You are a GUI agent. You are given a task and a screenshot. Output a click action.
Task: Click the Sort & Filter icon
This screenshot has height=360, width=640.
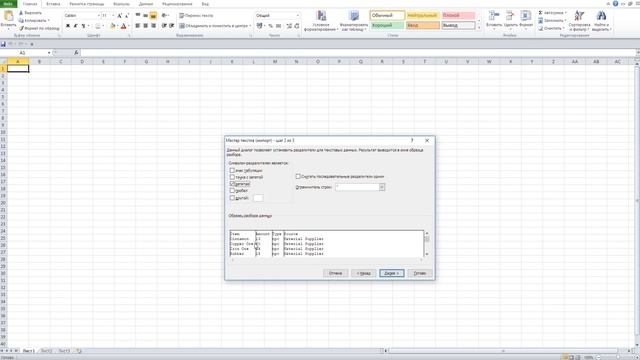pos(579,16)
